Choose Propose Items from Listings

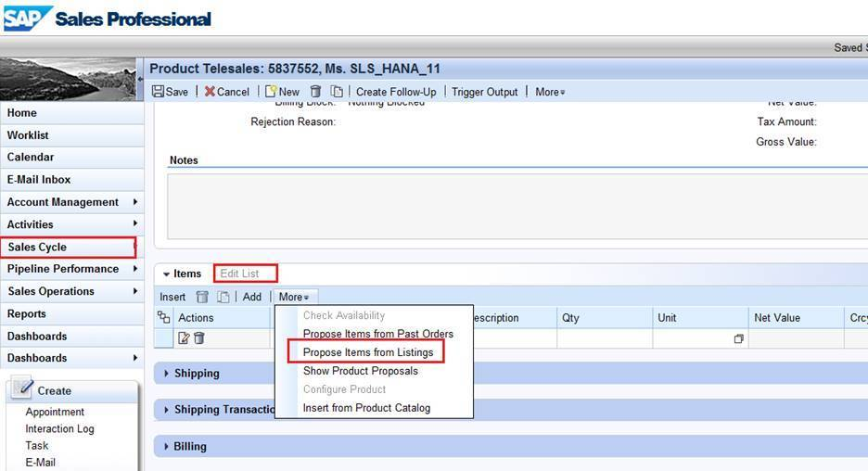(x=368, y=352)
